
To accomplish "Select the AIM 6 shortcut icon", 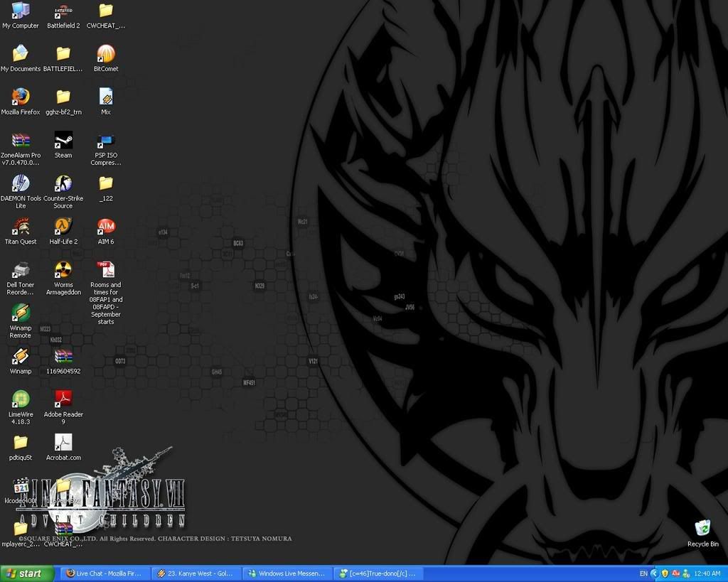I will tap(106, 227).
